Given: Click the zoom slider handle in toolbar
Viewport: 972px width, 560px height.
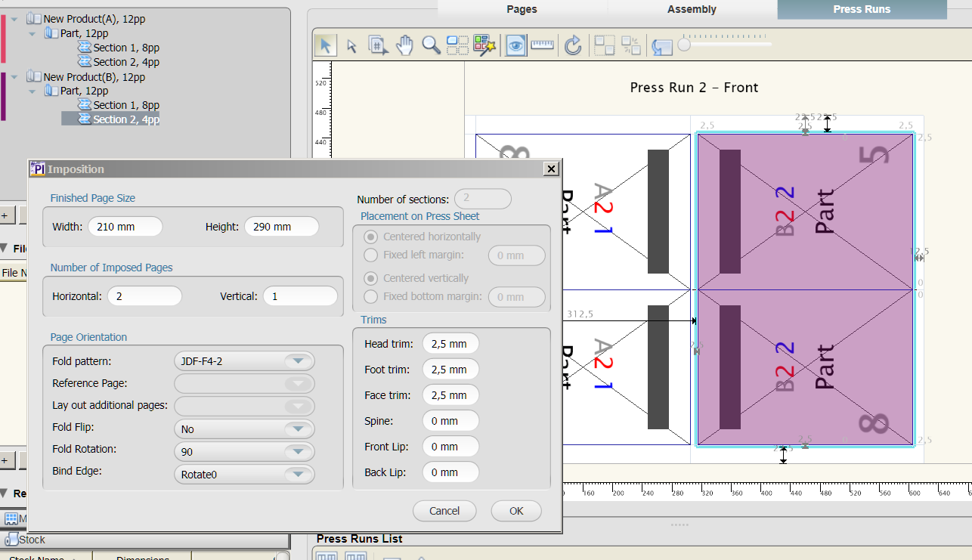Looking at the screenshot, I should click(x=684, y=45).
